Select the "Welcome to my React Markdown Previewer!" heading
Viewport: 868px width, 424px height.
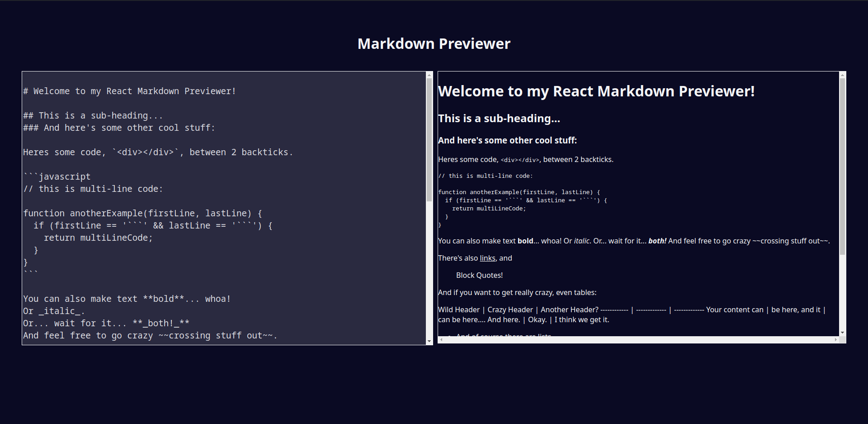(x=596, y=91)
